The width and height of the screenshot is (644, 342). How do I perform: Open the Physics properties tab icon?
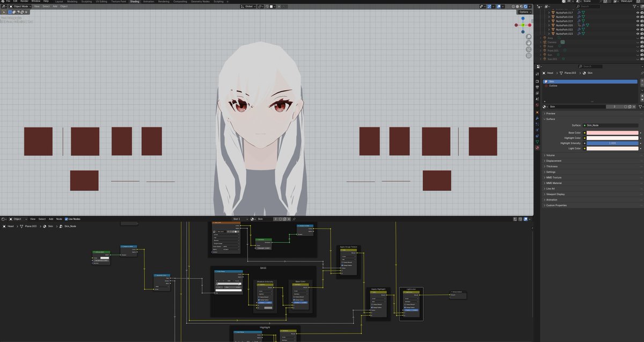[x=537, y=130]
